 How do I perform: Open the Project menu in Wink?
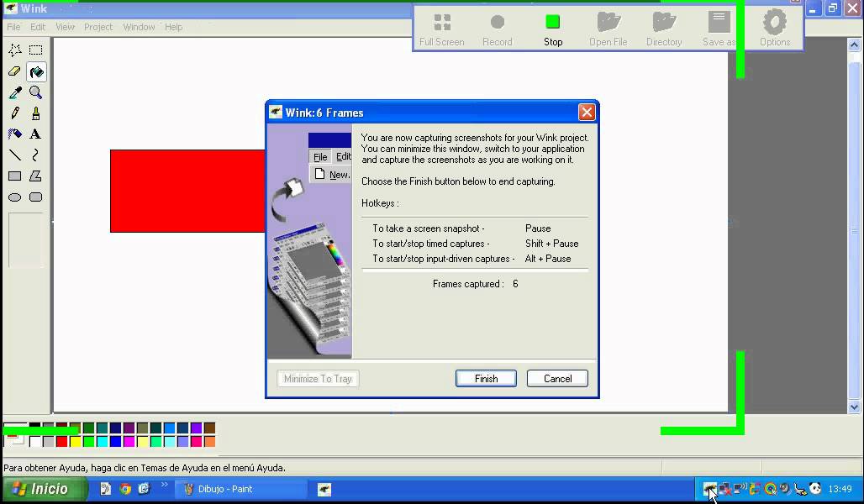(x=98, y=27)
